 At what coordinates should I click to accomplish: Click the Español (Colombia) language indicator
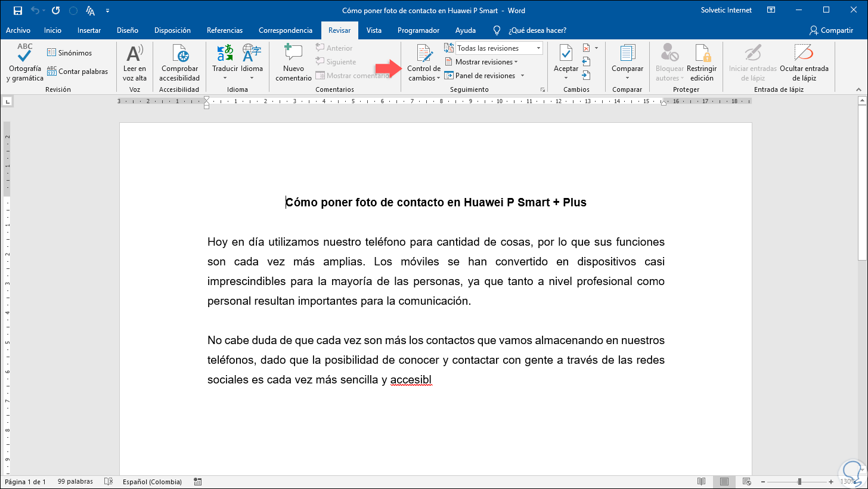[x=152, y=482]
